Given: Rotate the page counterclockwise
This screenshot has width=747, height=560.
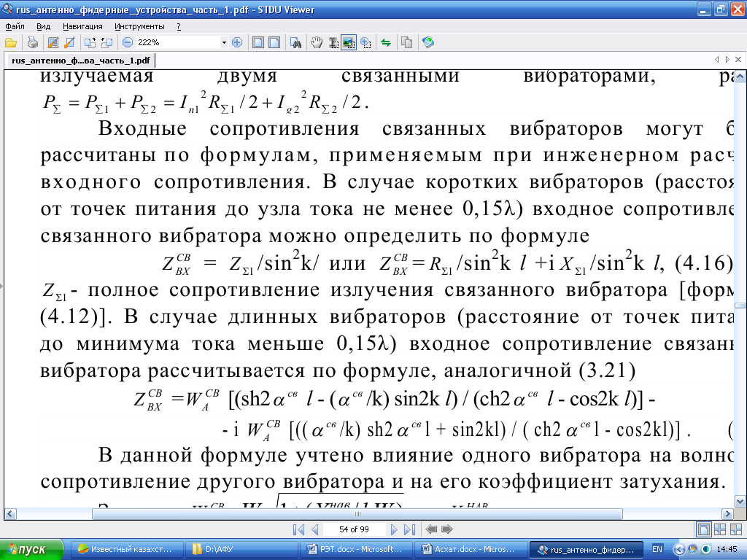Looking at the screenshot, I should coord(107,43).
